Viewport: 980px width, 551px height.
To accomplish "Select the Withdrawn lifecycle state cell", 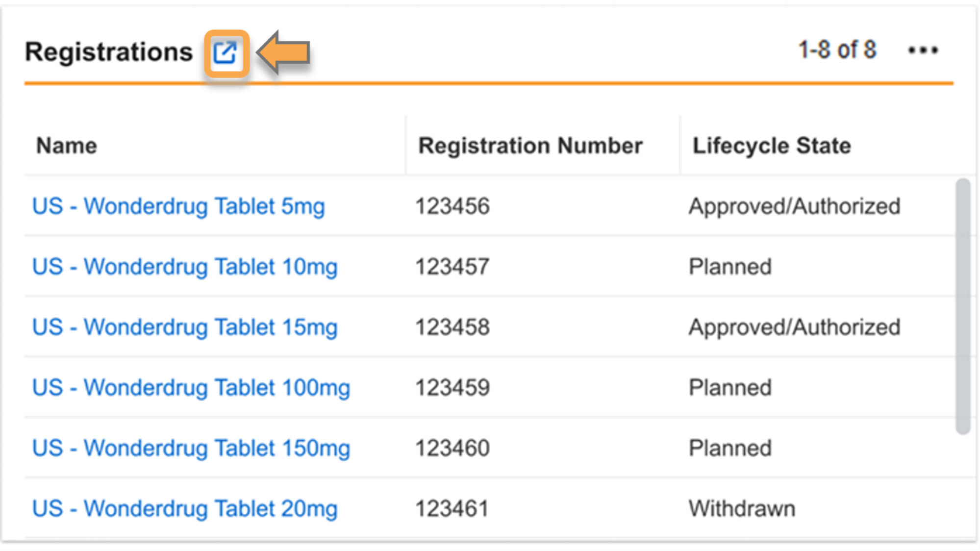I will [742, 508].
